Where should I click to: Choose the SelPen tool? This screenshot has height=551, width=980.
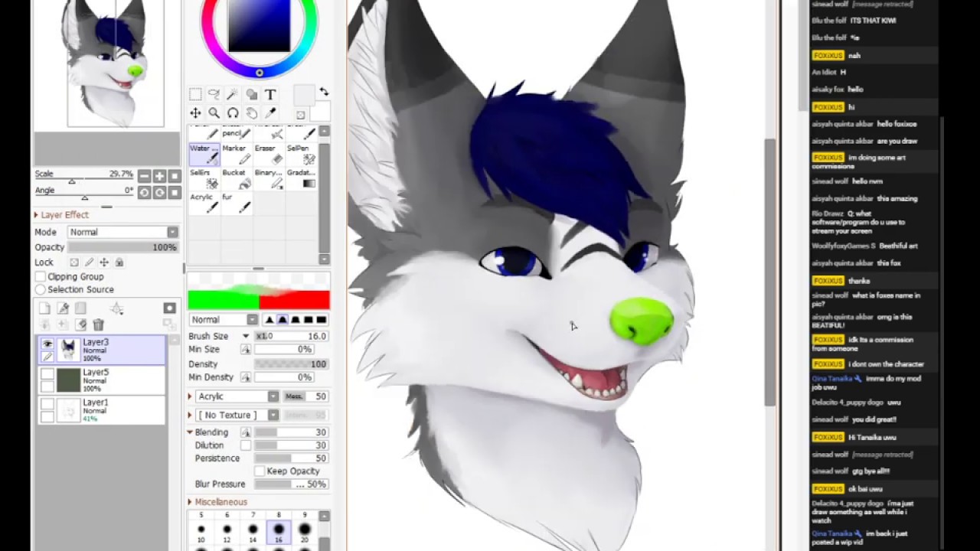(301, 154)
